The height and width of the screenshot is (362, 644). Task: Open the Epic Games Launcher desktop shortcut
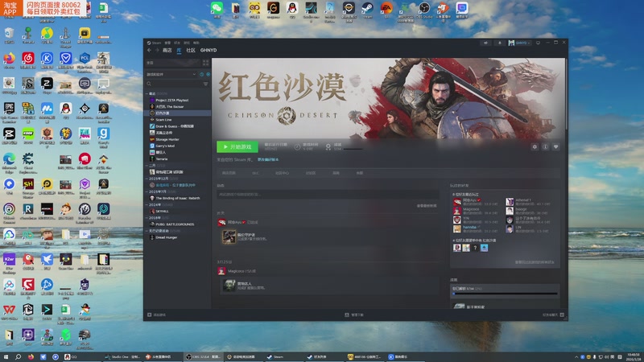(x=9, y=112)
